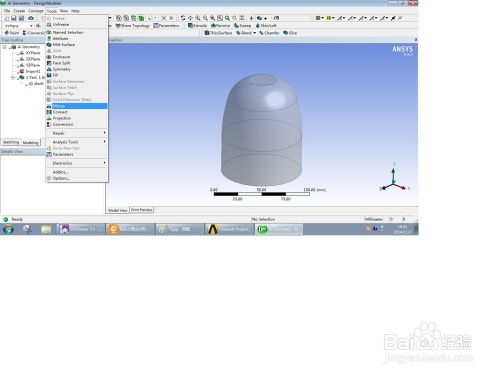500x375 pixels.
Task: Collapse the 1 Part, 1 Body node
Action: (13, 78)
